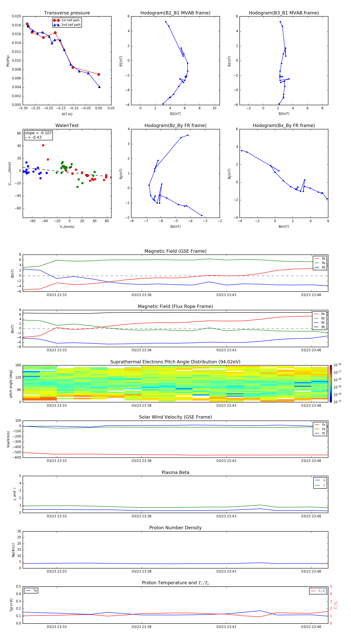Click the pitch angle colorbar
This screenshot has height=644, width=351.
pyautogui.click(x=331, y=384)
